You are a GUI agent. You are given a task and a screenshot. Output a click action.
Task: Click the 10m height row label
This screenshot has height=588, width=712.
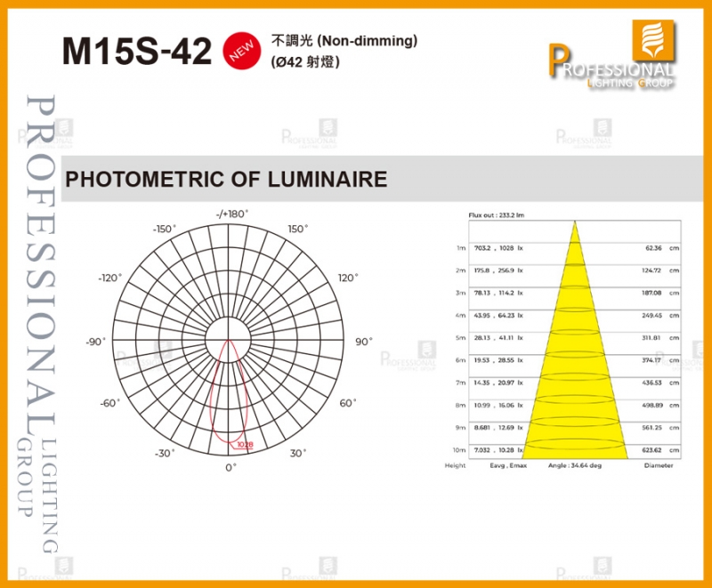tap(459, 450)
